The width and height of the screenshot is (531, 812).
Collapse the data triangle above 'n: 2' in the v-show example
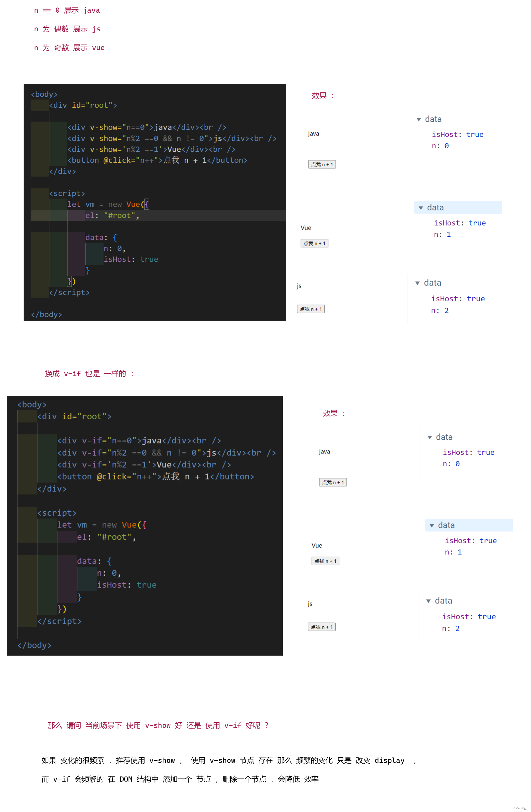pos(417,283)
